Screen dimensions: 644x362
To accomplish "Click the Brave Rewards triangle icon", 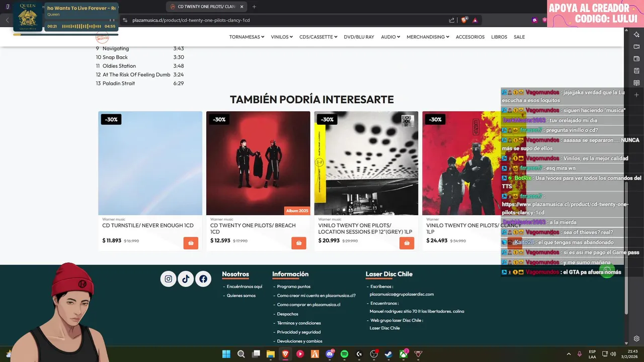I will 475,20.
